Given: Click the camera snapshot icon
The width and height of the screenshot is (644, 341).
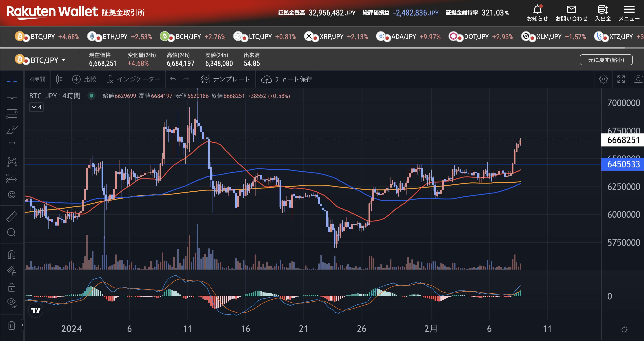Looking at the screenshot, I should click(x=638, y=79).
